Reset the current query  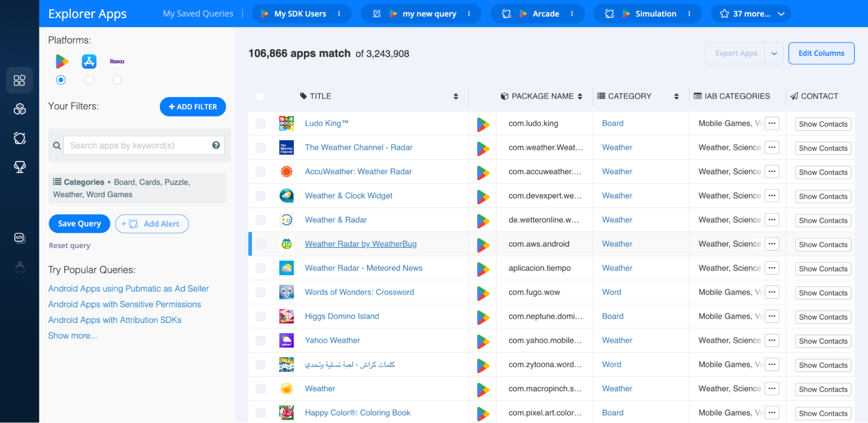tap(69, 245)
